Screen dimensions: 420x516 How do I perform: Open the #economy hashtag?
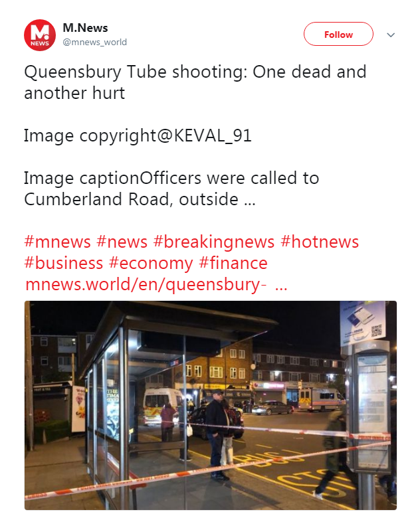tap(151, 263)
